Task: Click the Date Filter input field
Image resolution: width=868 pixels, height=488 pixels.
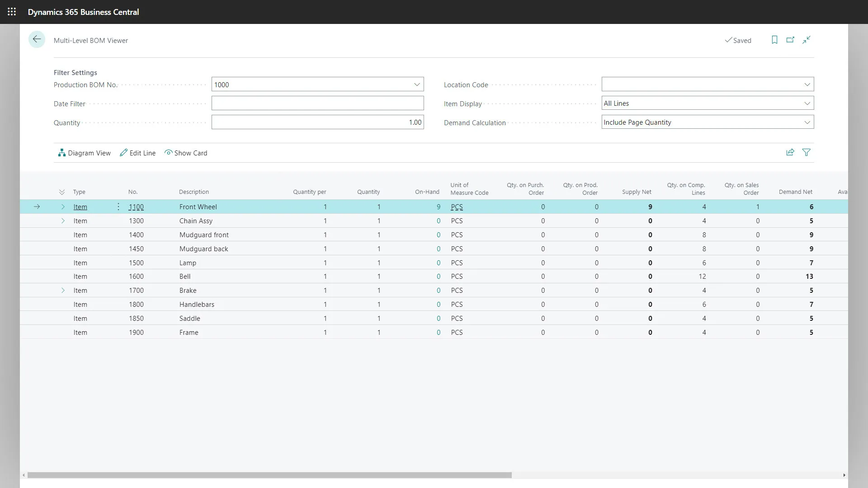Action: click(x=317, y=103)
